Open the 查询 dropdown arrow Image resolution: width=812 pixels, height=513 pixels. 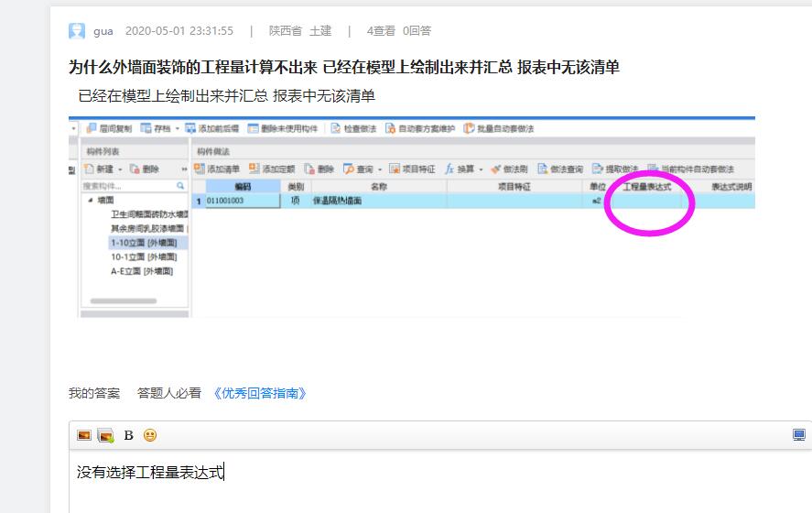tap(380, 169)
